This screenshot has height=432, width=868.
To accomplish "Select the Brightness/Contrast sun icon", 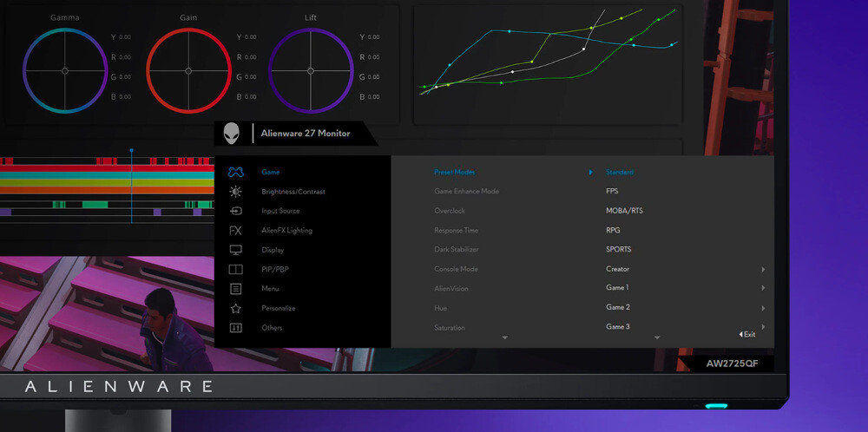I will pyautogui.click(x=235, y=192).
